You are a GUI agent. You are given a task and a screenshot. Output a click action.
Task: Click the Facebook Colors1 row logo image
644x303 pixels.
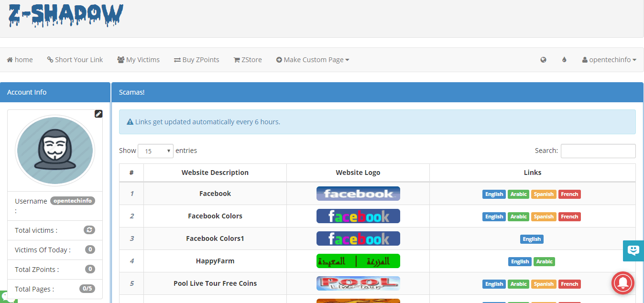click(358, 238)
